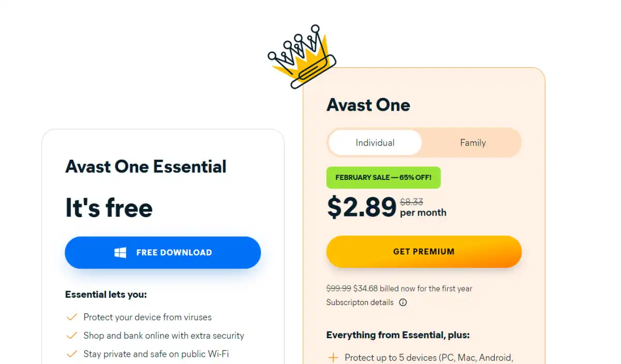Click the crown icon above Avast One card
The image size is (621, 364).
click(x=302, y=56)
